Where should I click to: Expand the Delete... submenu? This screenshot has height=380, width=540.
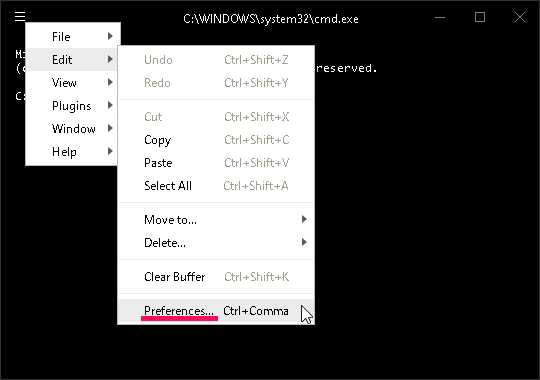216,243
